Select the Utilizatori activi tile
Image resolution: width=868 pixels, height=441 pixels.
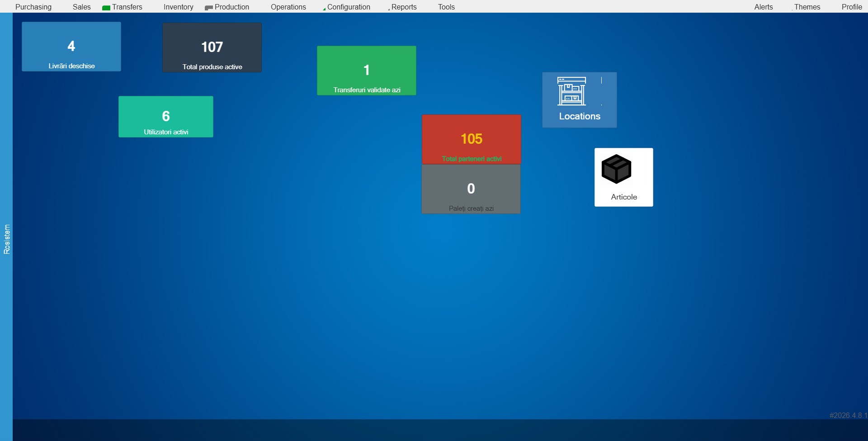(x=166, y=117)
